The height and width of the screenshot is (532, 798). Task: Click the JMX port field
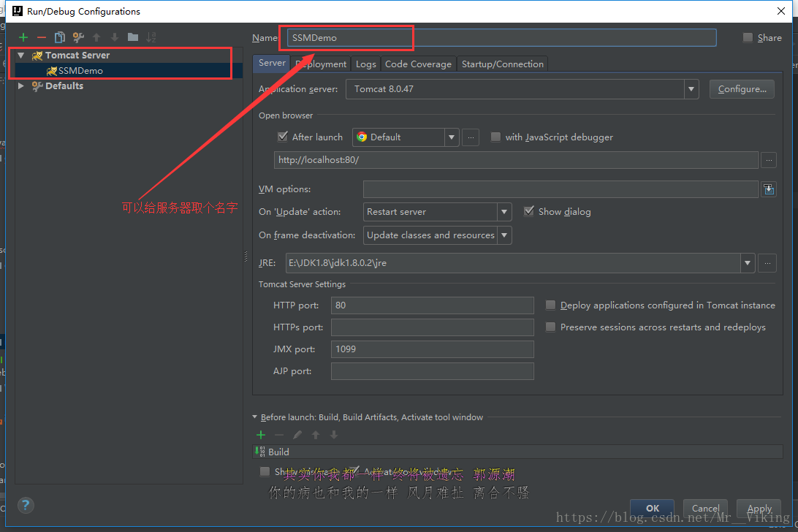432,349
